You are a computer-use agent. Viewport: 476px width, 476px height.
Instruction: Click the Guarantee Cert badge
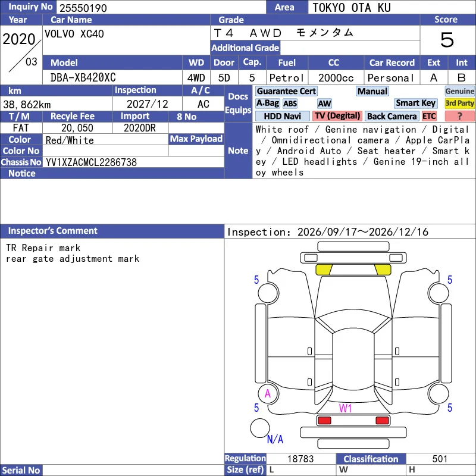pos(286,91)
